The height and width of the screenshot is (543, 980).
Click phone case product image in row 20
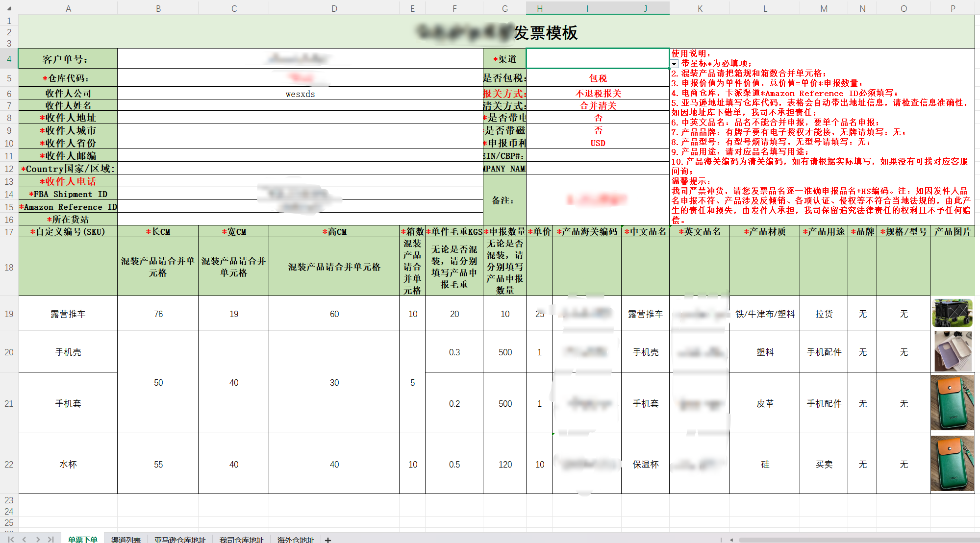[952, 351]
